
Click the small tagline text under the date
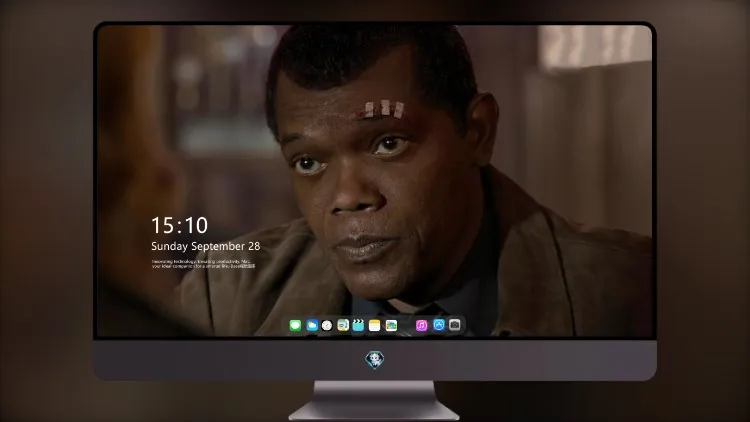[x=203, y=264]
